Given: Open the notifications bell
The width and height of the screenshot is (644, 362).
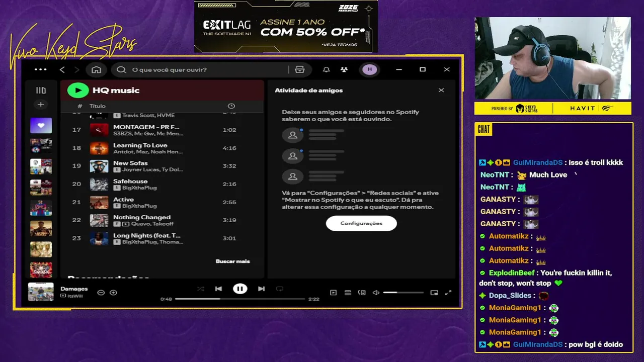Looking at the screenshot, I should pos(327,69).
